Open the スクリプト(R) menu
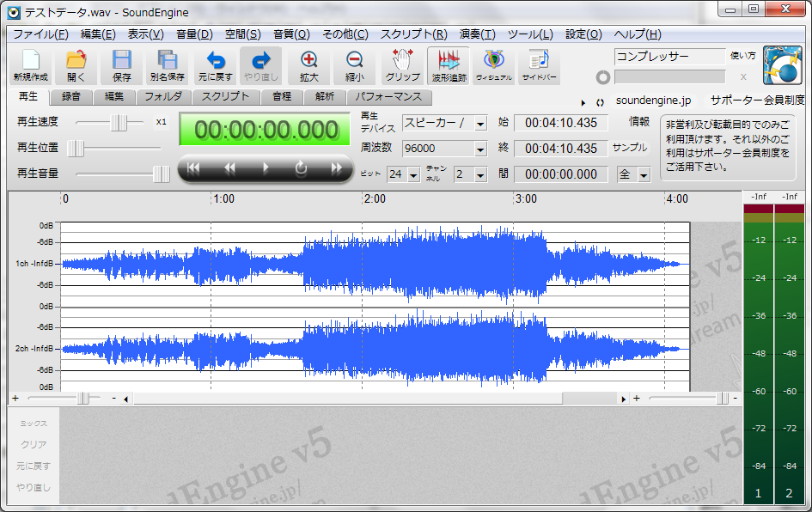 414,34
